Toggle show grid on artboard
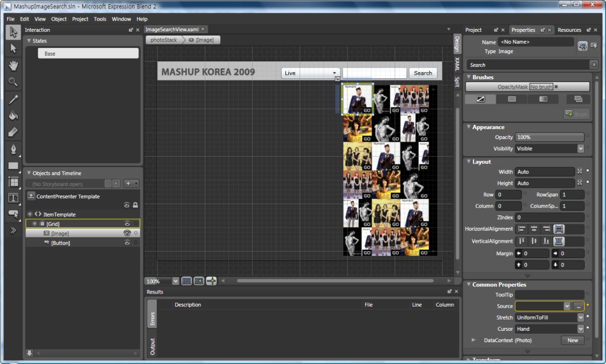Screen dimensions: 606x364 pyautogui.click(x=186, y=281)
